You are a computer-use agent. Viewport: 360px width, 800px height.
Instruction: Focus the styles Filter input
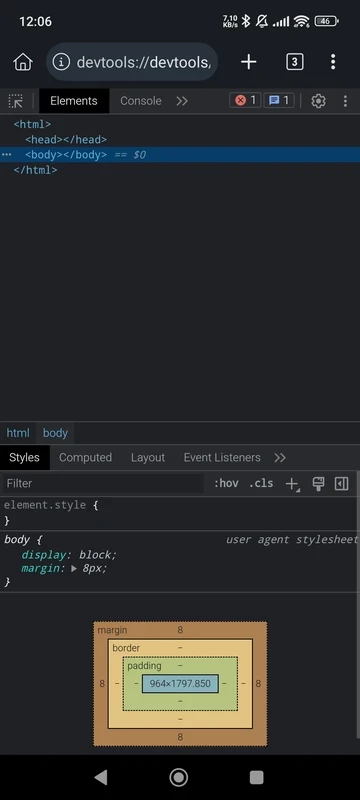tap(103, 483)
